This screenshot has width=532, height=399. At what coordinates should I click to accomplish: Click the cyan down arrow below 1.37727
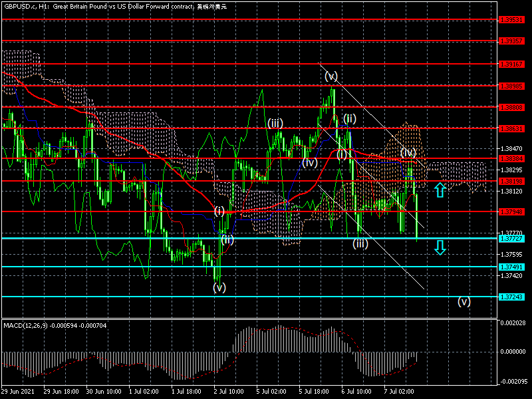click(x=440, y=248)
